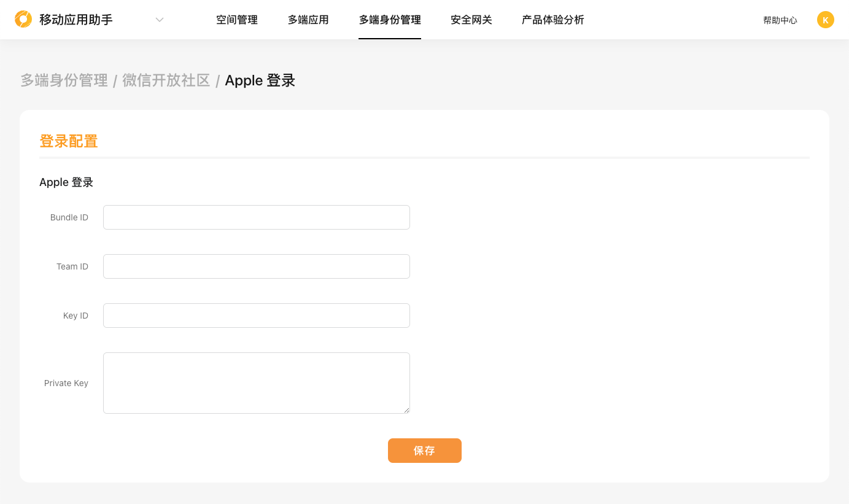Click the Apple 登录 breadcrumb text
The height and width of the screenshot is (504, 849).
point(260,80)
